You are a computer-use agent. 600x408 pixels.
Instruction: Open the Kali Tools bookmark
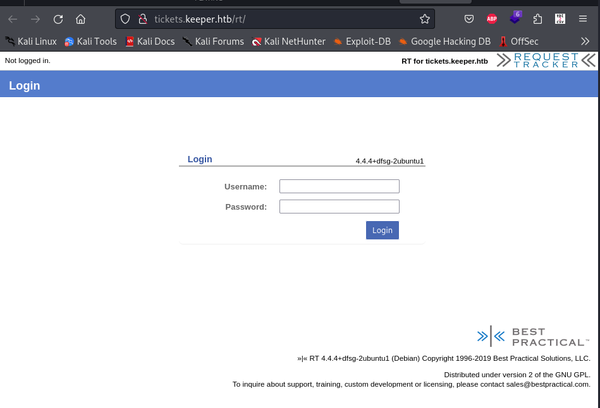click(91, 41)
